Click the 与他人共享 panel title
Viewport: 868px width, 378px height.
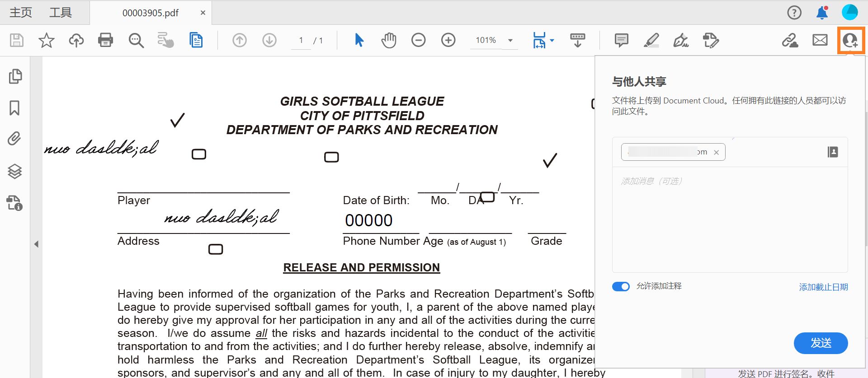coord(639,82)
